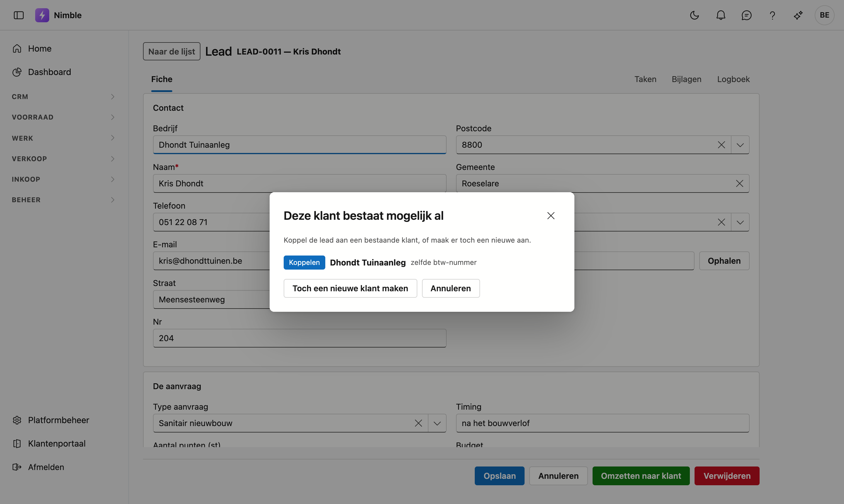Expand the Postcode dropdown arrow
Image resolution: width=844 pixels, height=504 pixels.
tap(740, 145)
